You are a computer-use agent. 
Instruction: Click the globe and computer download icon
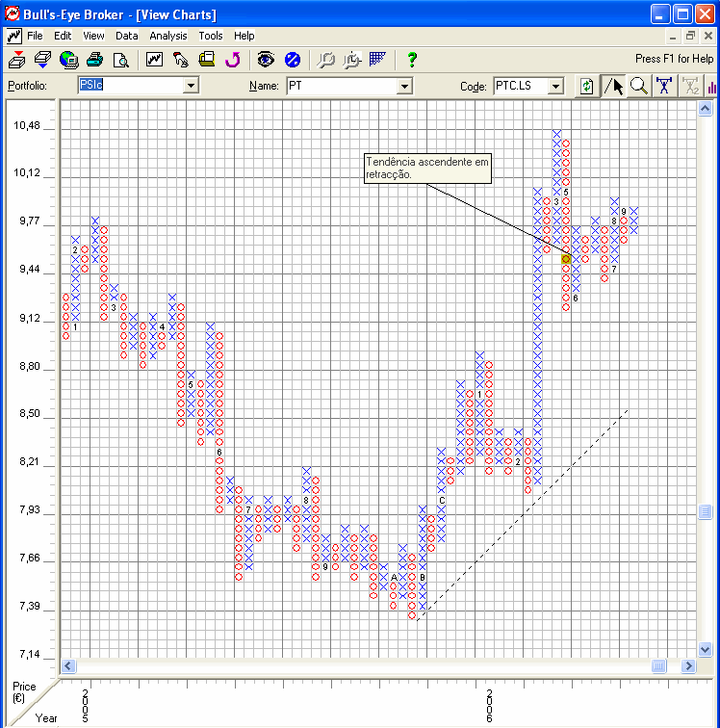point(68,60)
